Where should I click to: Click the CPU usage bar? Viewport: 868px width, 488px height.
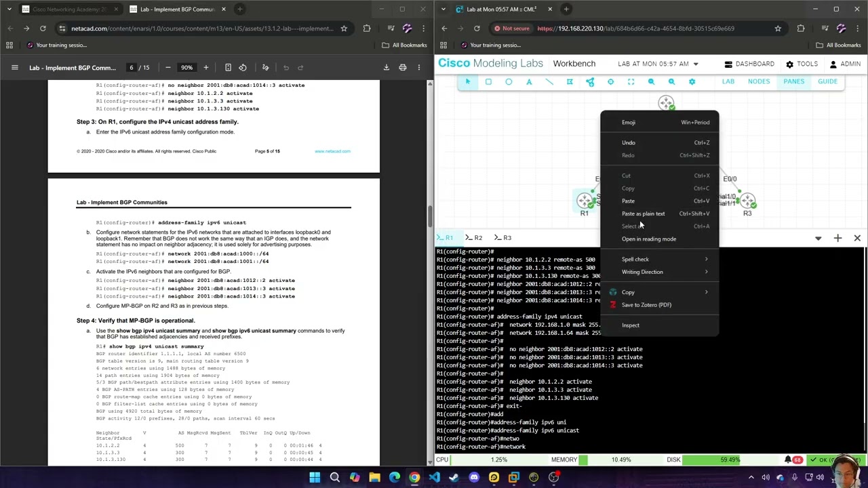(498, 460)
